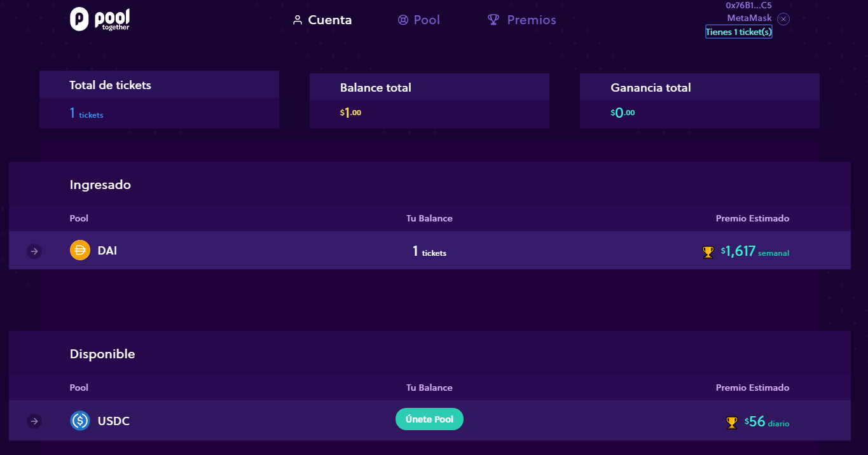This screenshot has height=455, width=868.
Task: Click the PoolTogether logo
Action: 100,20
